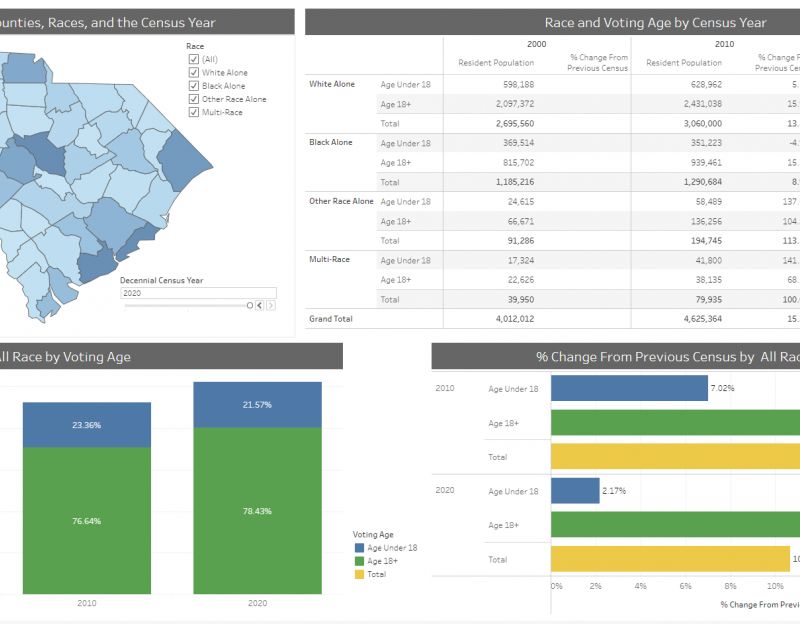Click the value 1,290,684
The height and width of the screenshot is (624, 800).
click(x=703, y=182)
